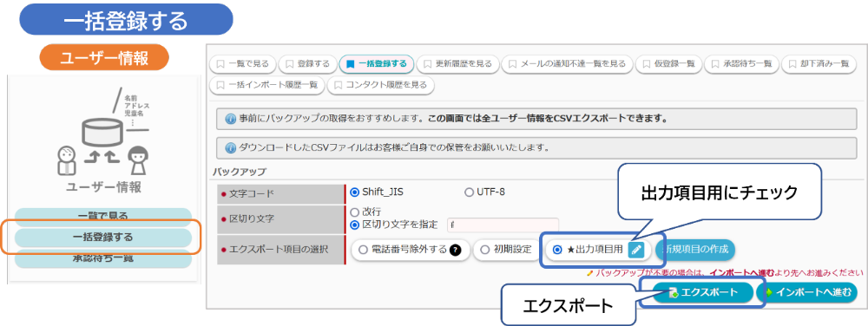Choose 改行 as the delimiter
This screenshot has width=868, height=326.
pos(366,212)
